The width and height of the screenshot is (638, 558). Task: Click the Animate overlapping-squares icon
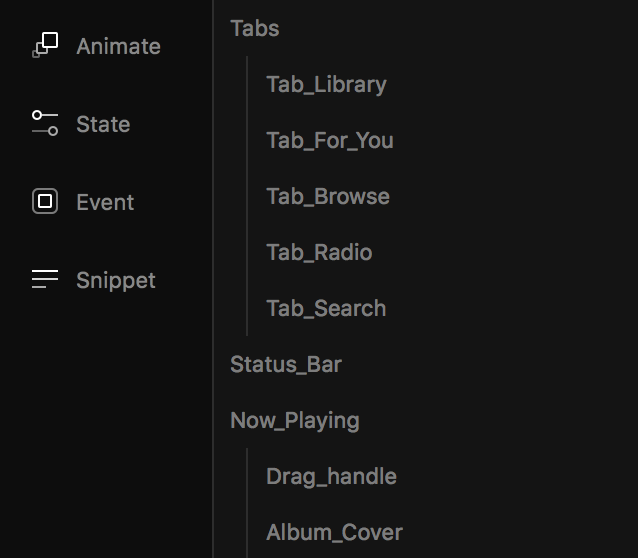click(x=45, y=45)
